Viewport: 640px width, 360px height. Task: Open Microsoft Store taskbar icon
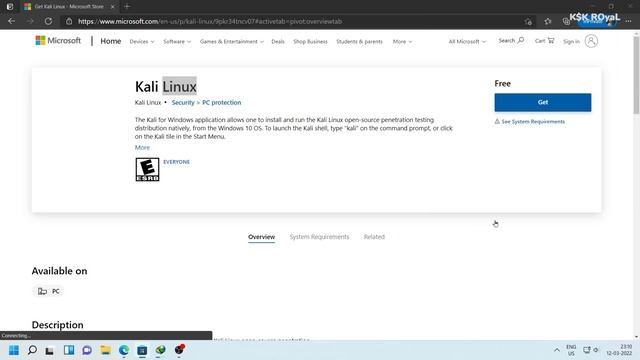click(x=142, y=350)
